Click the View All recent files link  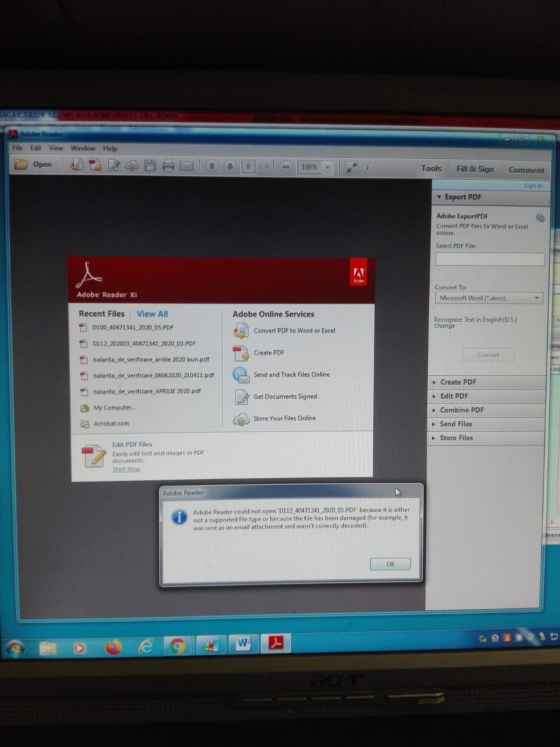pos(152,314)
